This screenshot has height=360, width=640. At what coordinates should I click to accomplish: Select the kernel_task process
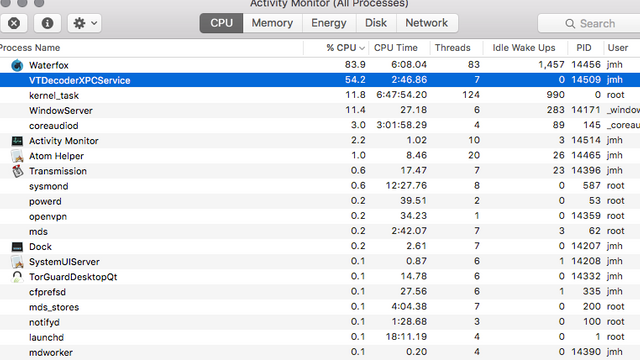click(x=54, y=96)
